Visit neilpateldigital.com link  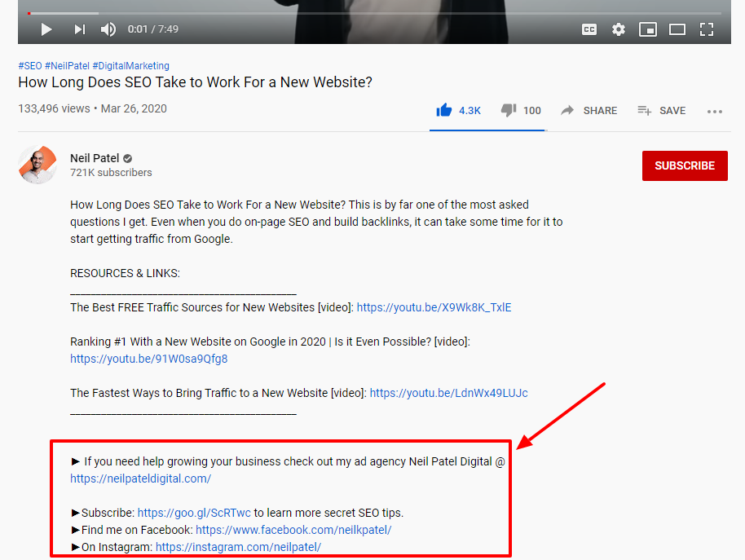point(141,478)
